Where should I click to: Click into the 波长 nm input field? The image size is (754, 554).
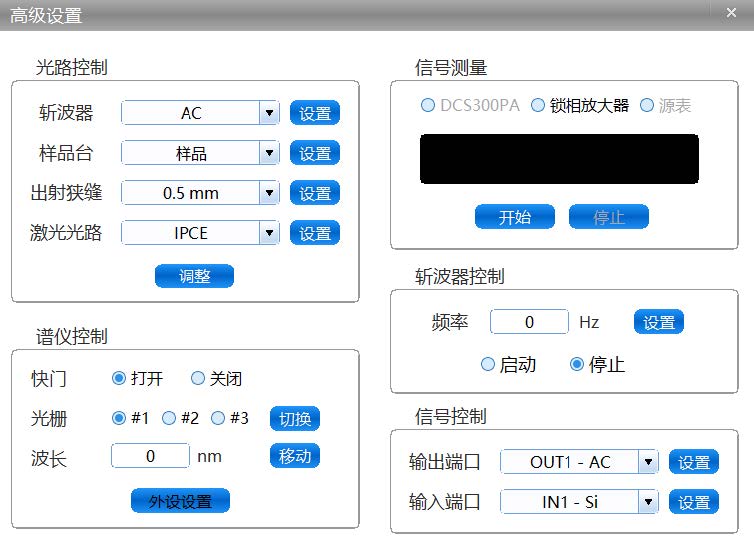[150, 457]
